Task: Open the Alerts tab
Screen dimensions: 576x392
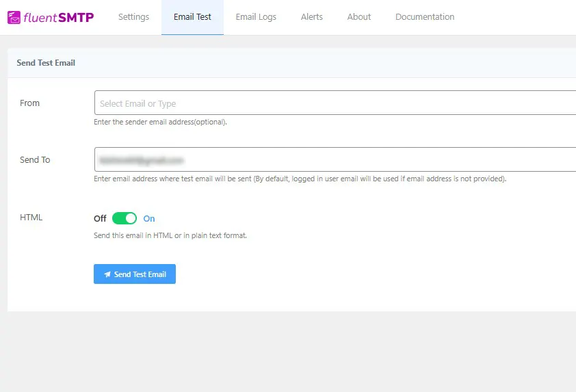Action: 312,17
